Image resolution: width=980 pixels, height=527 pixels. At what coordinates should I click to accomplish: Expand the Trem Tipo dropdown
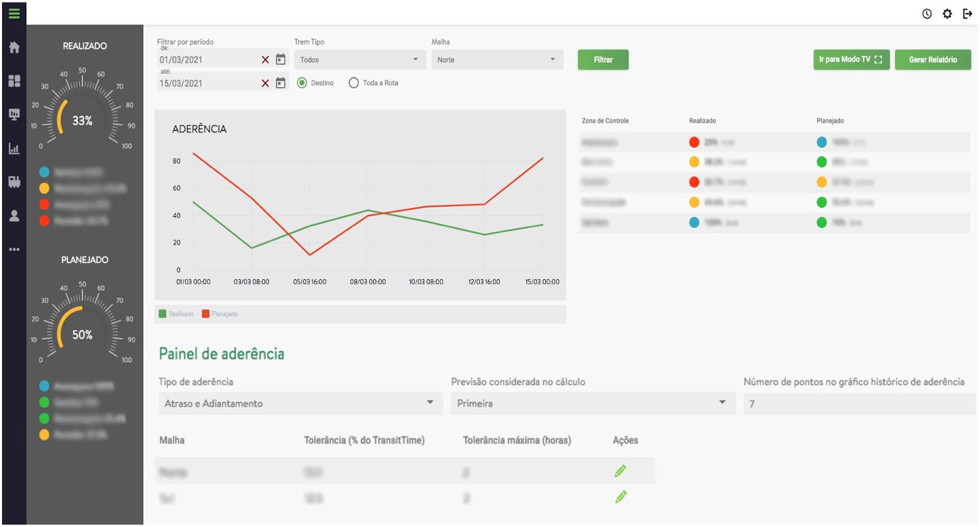pos(360,59)
